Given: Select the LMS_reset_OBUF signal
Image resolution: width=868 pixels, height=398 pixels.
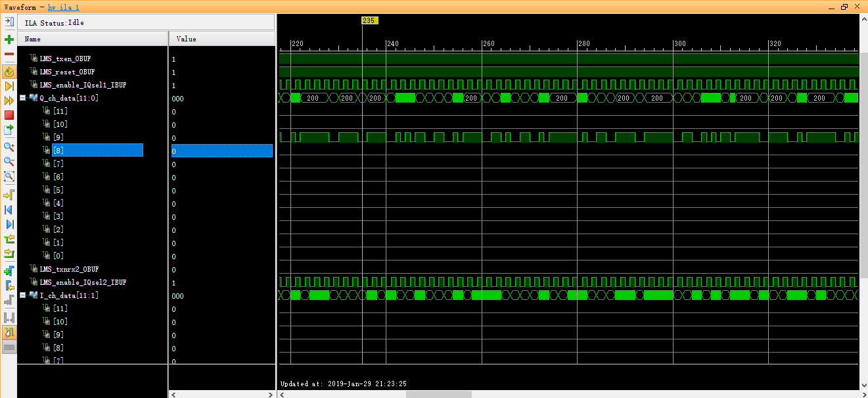Looking at the screenshot, I should [67, 72].
